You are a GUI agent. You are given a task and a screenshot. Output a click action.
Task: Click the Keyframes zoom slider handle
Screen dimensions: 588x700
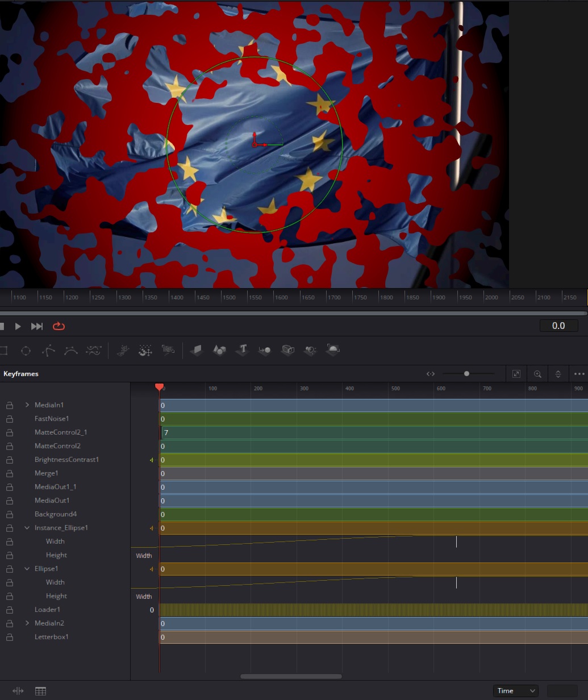(466, 374)
